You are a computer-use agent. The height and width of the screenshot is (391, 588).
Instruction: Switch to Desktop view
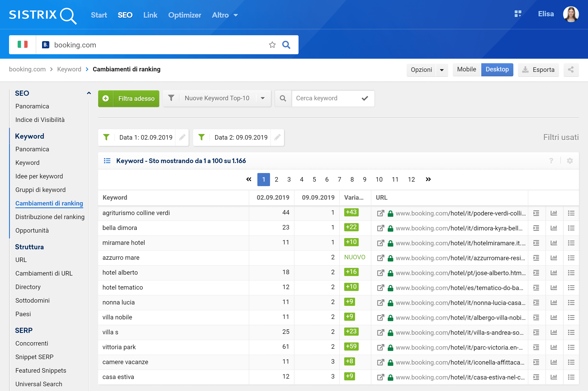497,70
